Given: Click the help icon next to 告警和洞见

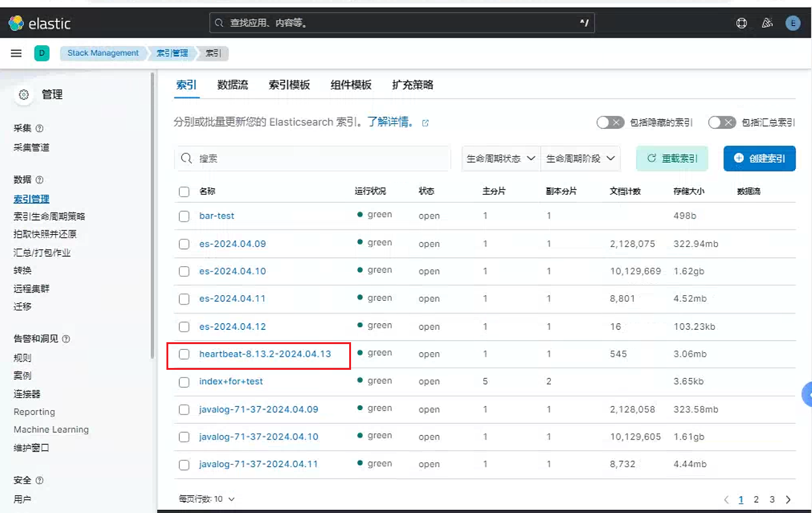Looking at the screenshot, I should click(66, 339).
